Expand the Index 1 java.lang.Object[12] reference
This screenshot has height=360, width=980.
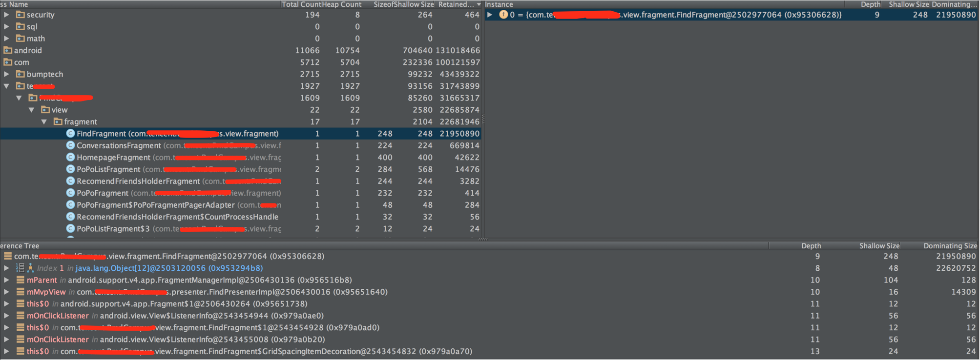click(7, 268)
